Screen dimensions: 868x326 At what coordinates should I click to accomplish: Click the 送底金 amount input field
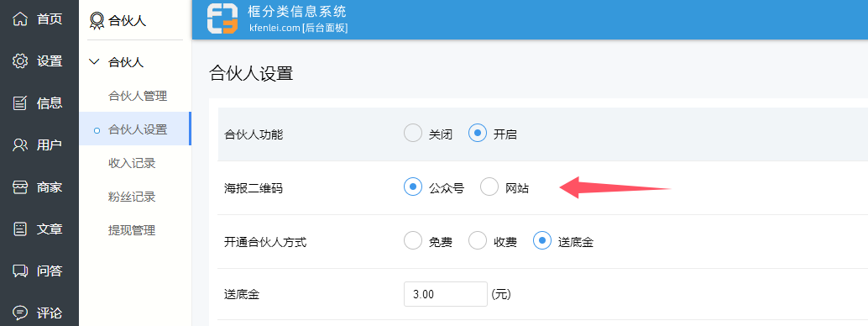(446, 294)
